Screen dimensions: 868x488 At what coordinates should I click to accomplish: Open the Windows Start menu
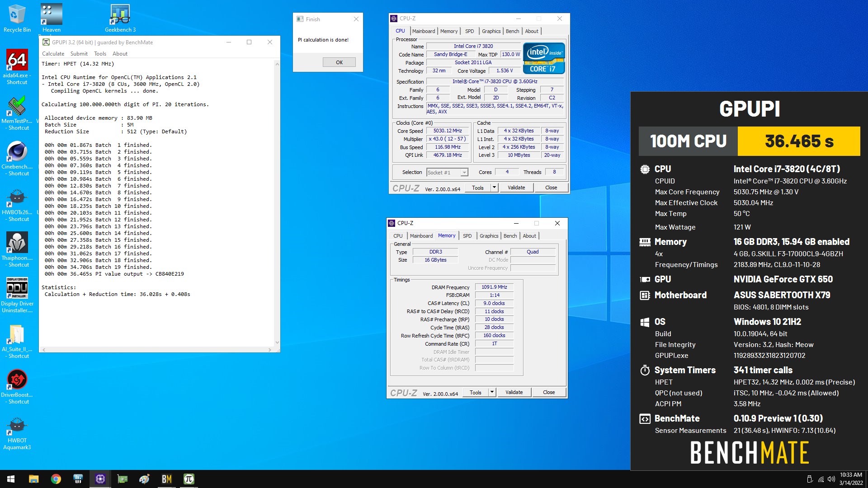11,479
